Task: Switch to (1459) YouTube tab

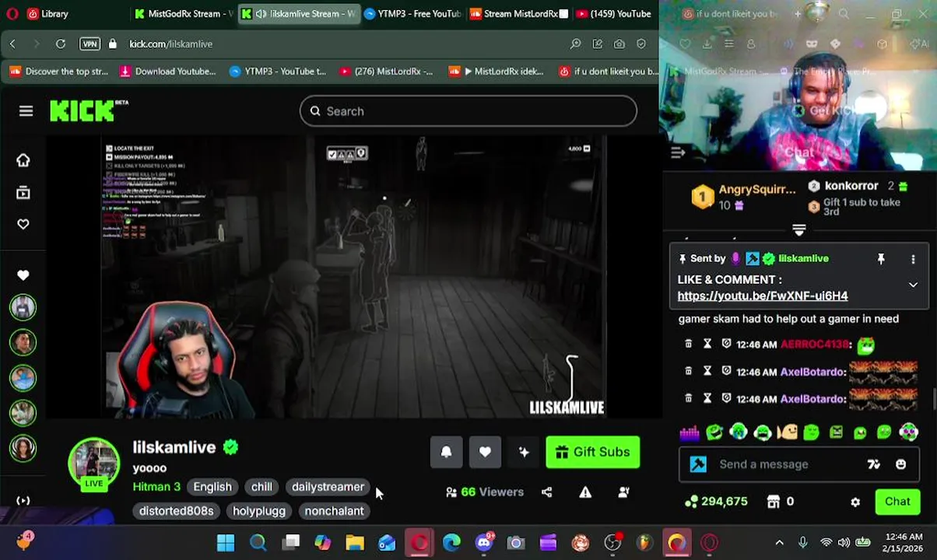Action: pyautogui.click(x=612, y=13)
